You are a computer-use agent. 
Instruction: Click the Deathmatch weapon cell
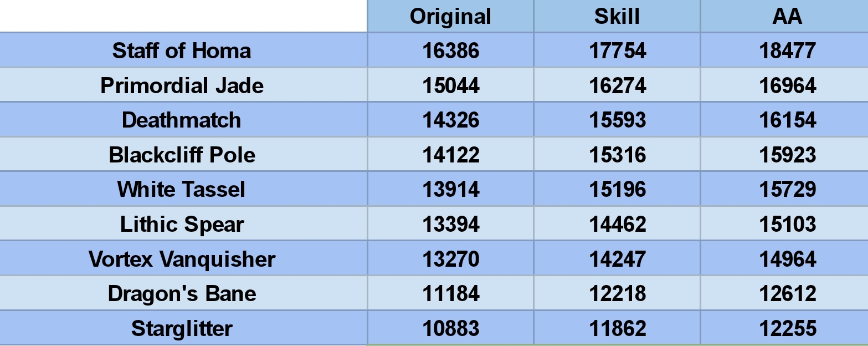pos(182,120)
